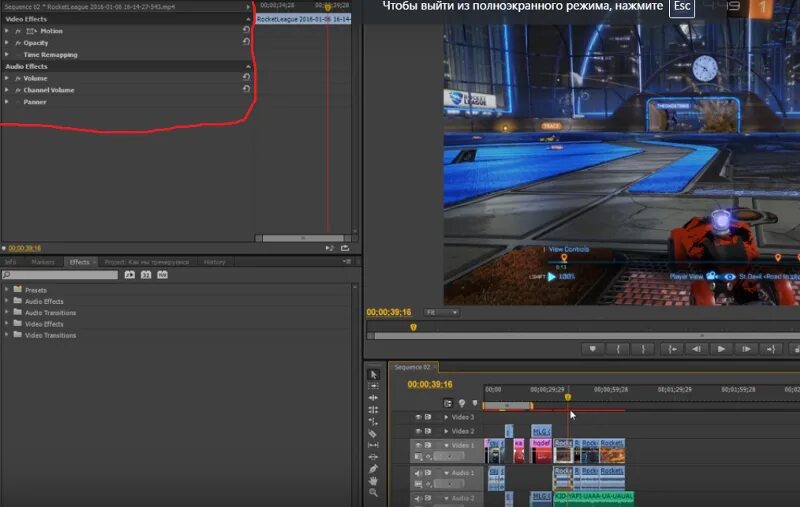Select the Razor tool
Viewport: 800px width, 507px height.
coord(373,434)
